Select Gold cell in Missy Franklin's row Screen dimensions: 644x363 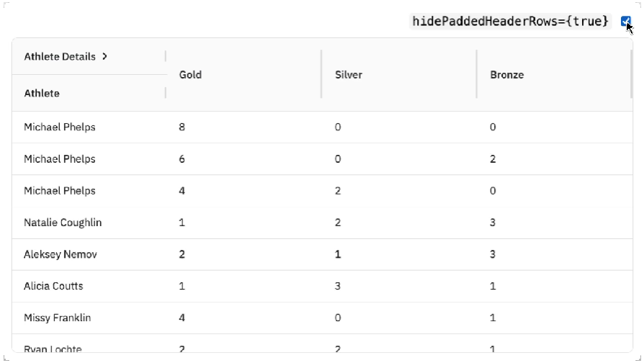tap(182, 318)
